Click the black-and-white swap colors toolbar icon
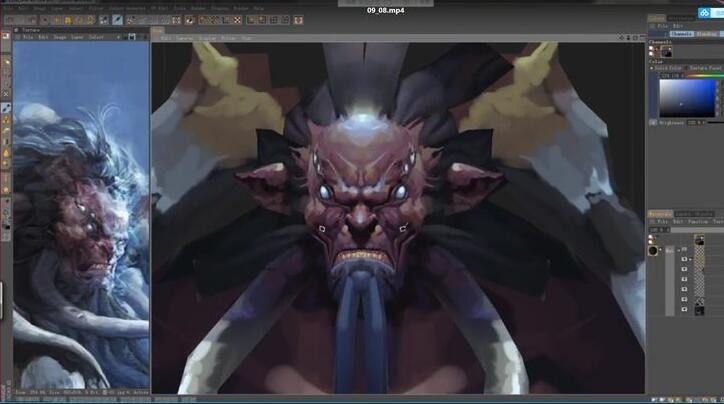This screenshot has height=404, width=724. 189,20
